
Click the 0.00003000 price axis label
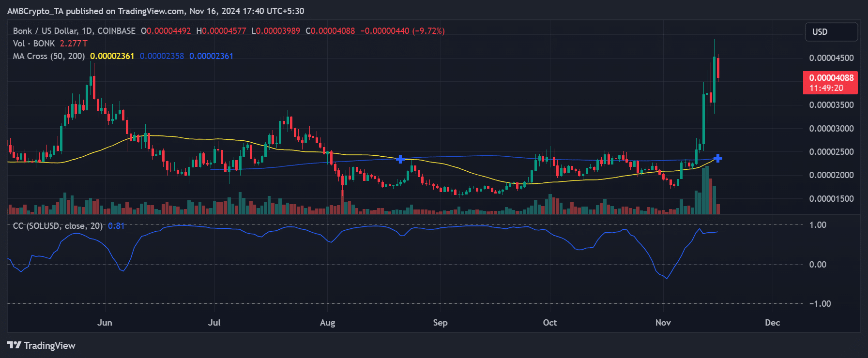[x=832, y=129]
